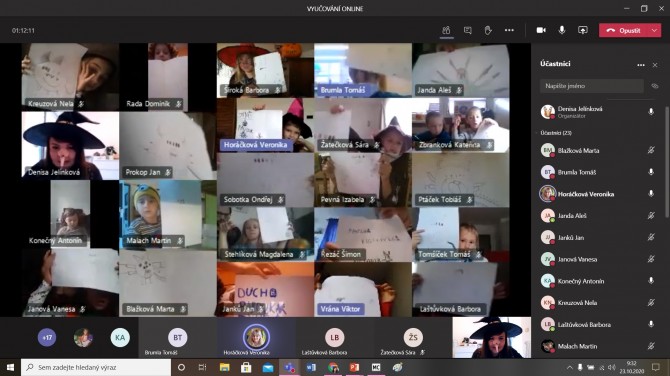Raise hand using the hand icon

488,30
